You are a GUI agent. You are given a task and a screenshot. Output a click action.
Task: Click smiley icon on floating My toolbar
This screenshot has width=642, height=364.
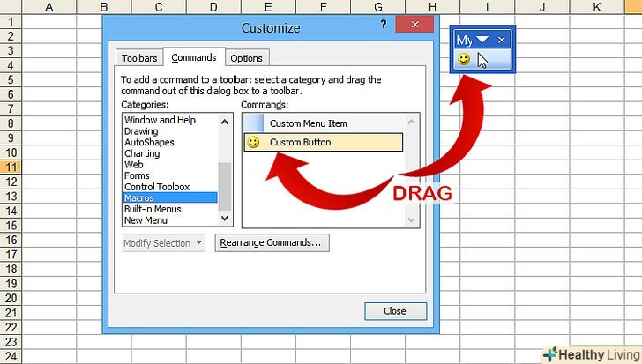point(463,60)
